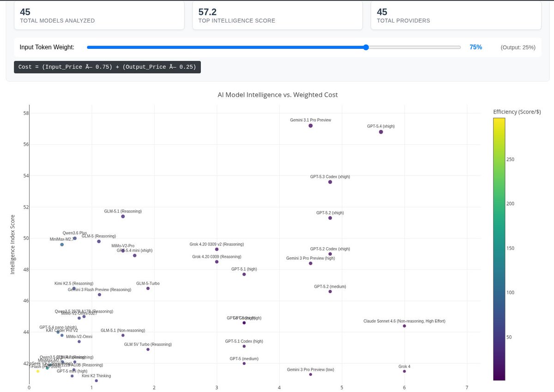Click the GPT-5.2 (xhigh) marker
Viewport: 554px width, 392px height.
330,218
